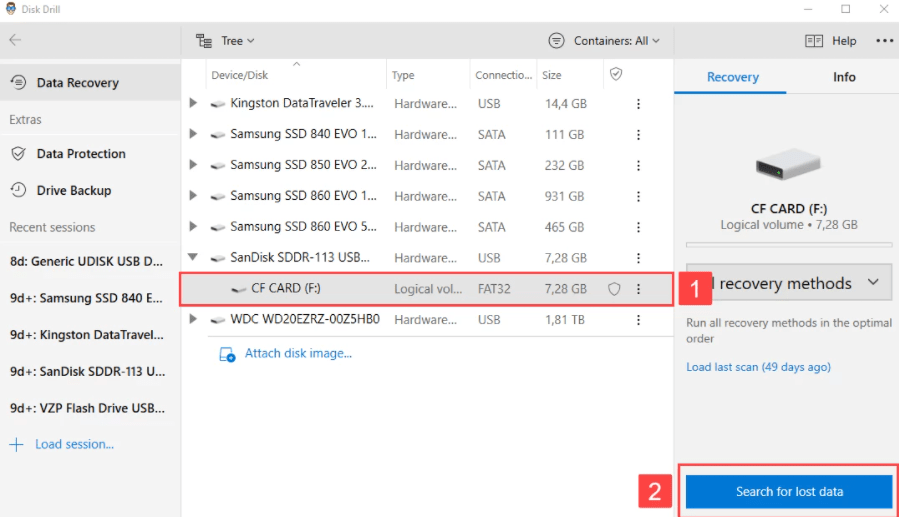Open options menu for 465 GB Samsung SSD
This screenshot has width=899, height=517.
(x=638, y=228)
